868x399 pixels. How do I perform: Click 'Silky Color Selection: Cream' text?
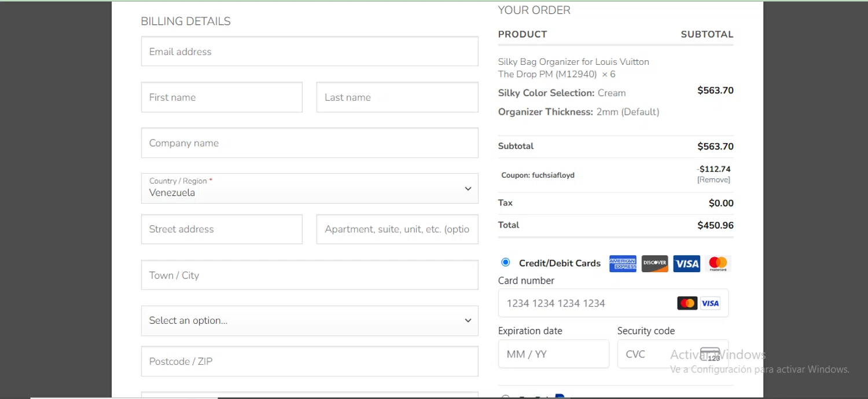coord(562,93)
